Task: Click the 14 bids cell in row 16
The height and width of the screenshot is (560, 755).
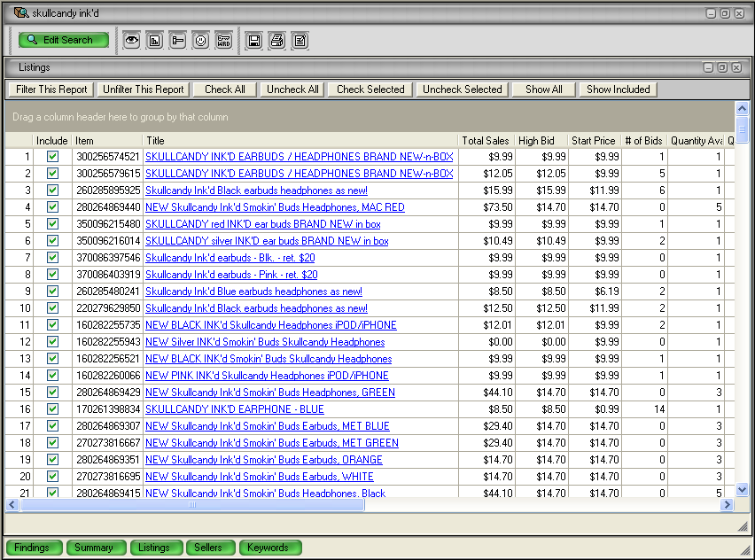Action: point(643,409)
